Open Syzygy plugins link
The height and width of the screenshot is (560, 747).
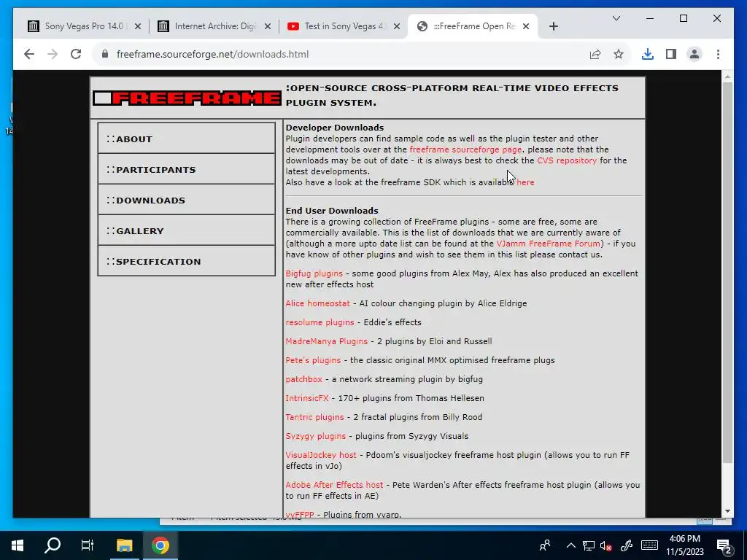(315, 436)
